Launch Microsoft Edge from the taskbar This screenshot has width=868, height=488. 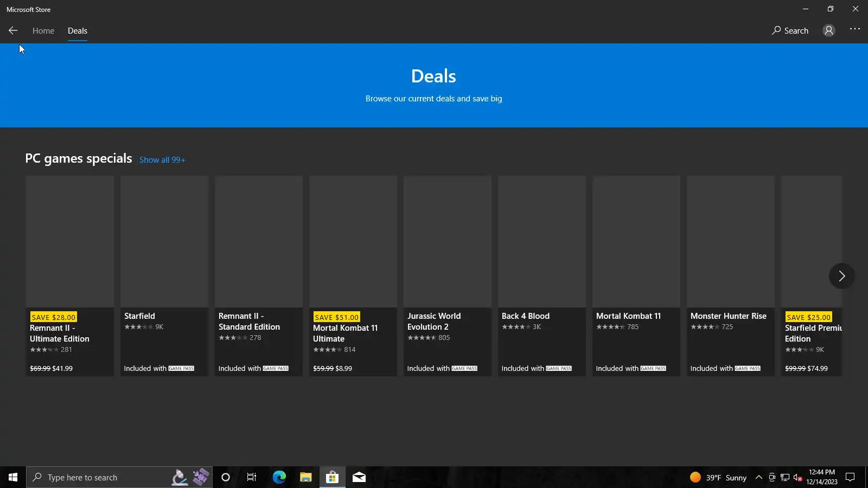point(279,477)
